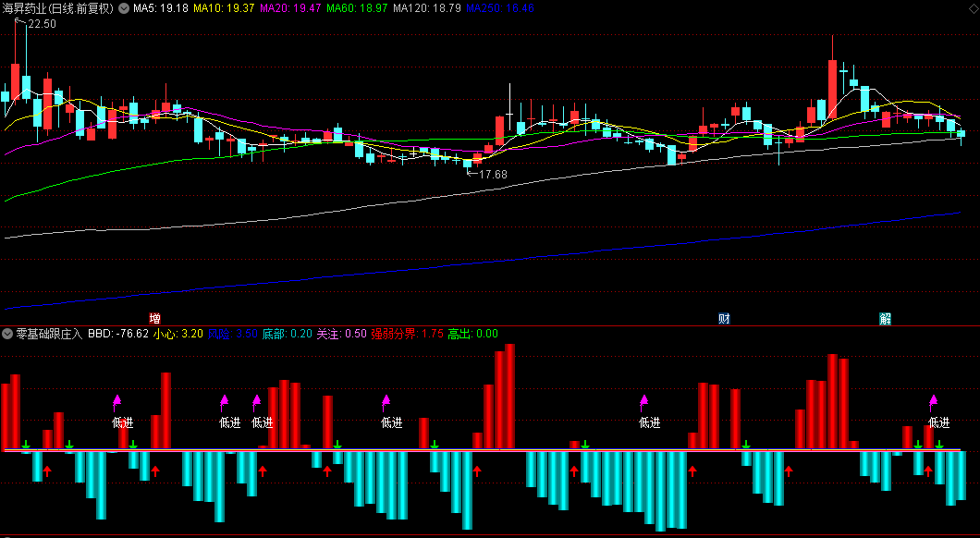Click the MA20: 19.47 label
The height and width of the screenshot is (538, 980).
pyautogui.click(x=290, y=8)
